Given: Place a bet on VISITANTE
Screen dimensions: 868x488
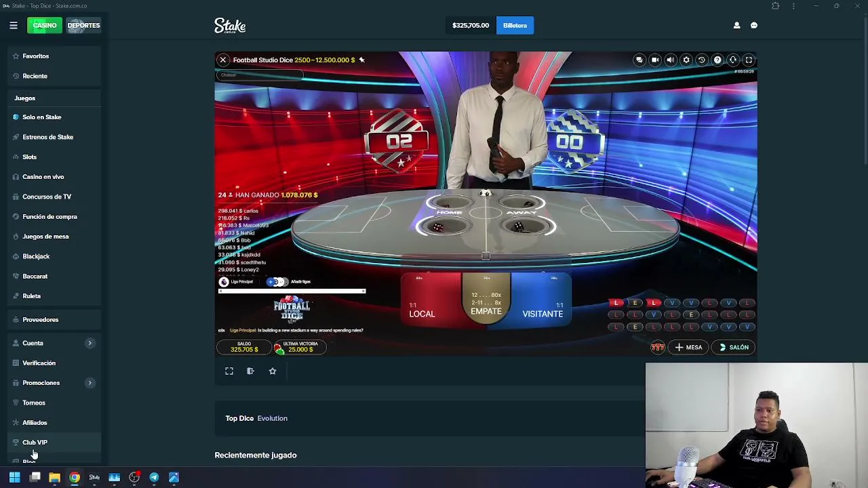Looking at the screenshot, I should coord(541,301).
